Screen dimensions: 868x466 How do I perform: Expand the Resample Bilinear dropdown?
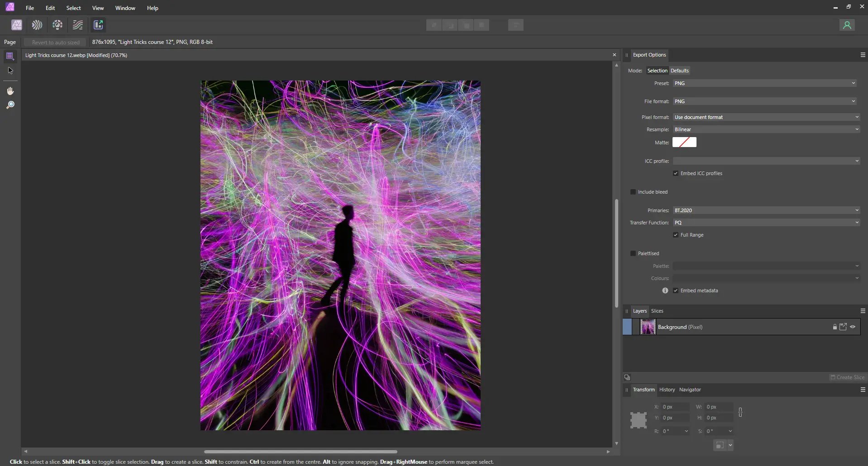766,129
